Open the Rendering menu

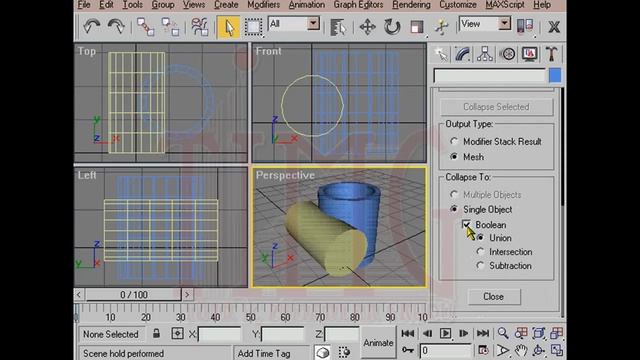click(x=411, y=5)
